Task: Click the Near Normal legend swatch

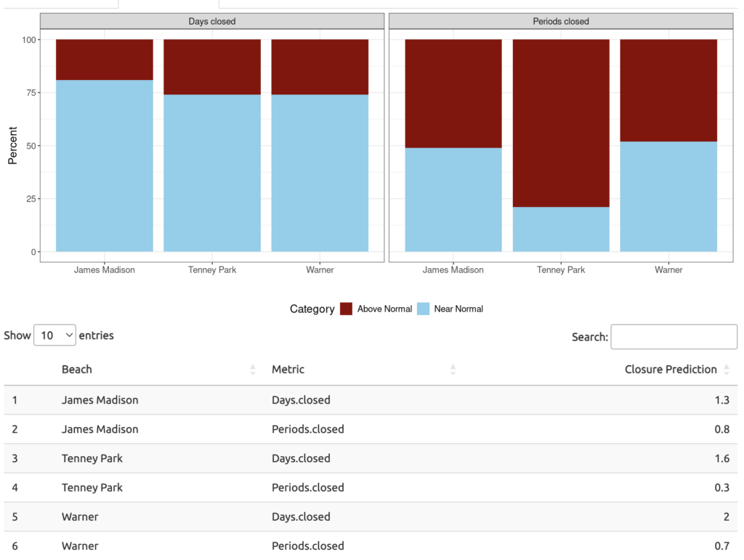Action: tap(423, 309)
